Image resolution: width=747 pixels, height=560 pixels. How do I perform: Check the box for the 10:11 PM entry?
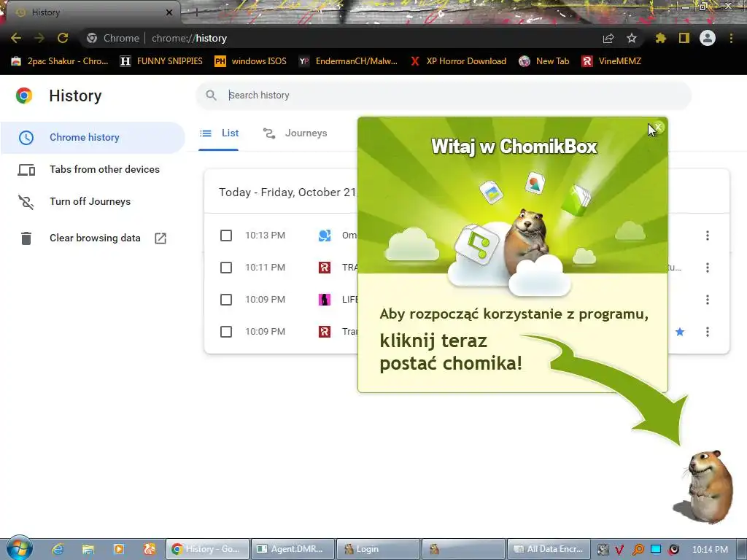(226, 268)
